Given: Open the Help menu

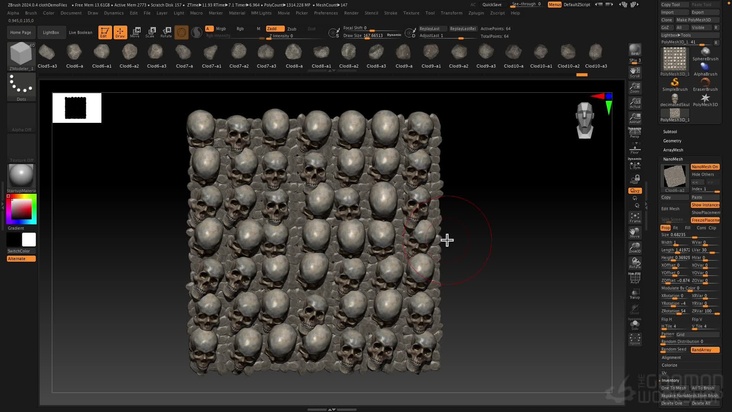Looking at the screenshot, I should [515, 13].
